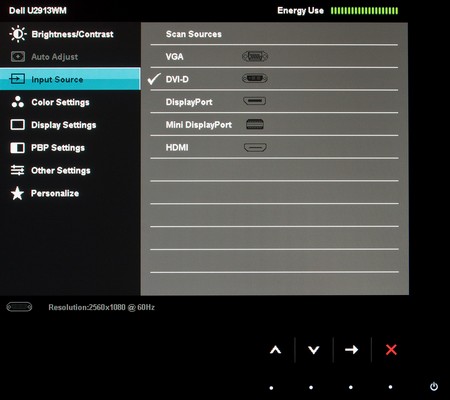Click the dot below the up arrow
This screenshot has width=450, height=400.
coord(271,388)
